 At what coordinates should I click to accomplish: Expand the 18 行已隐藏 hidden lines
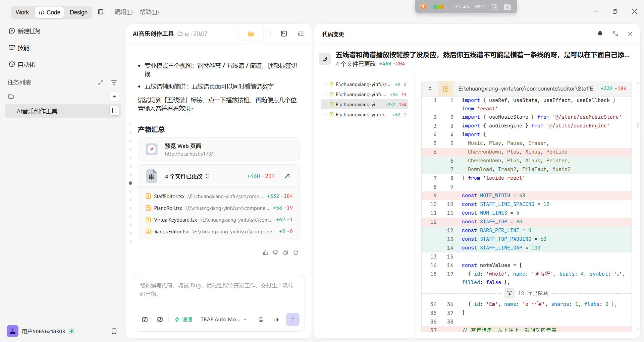(509, 293)
